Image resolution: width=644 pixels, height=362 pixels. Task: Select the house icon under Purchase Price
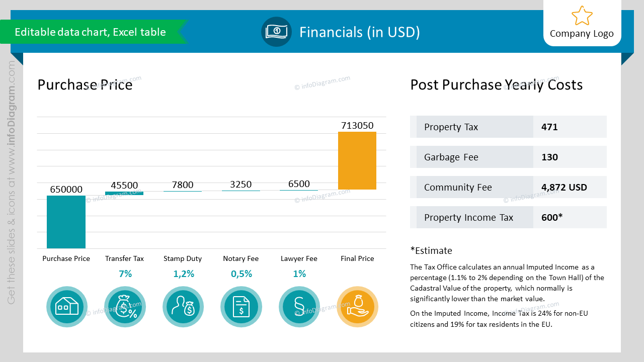pos(66,307)
